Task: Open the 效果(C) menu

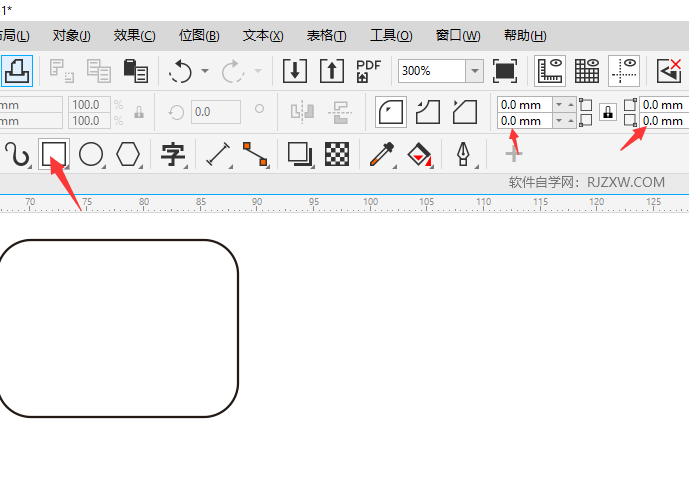Action: [x=134, y=35]
